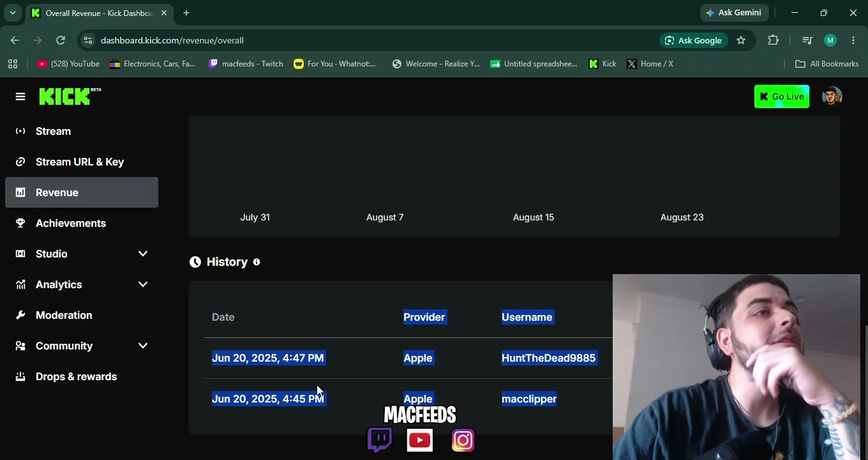
Task: Open Stream in the sidebar
Action: [82, 131]
